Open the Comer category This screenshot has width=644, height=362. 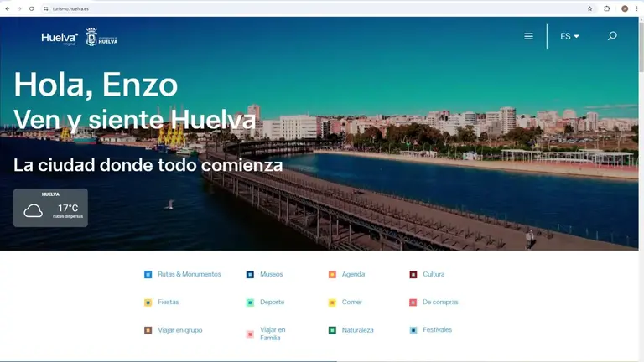(352, 302)
